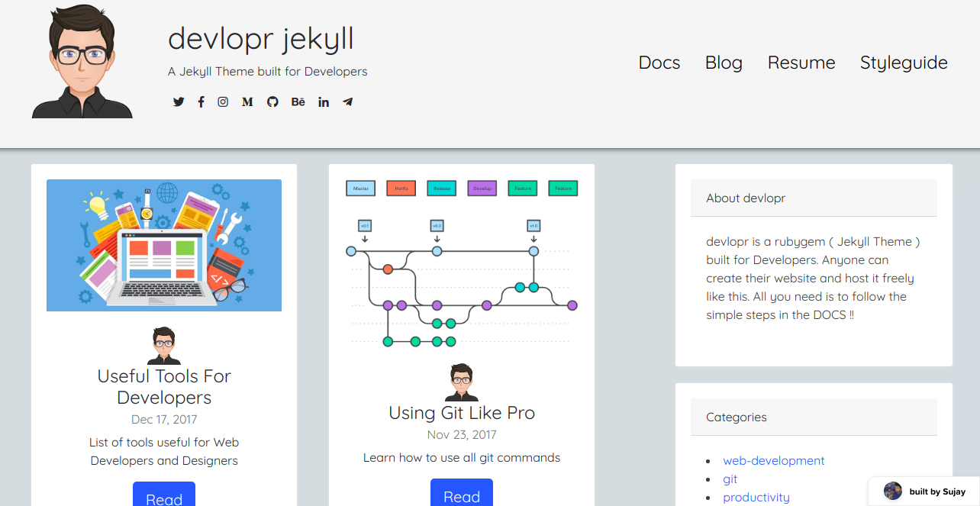Click the git category link

pos(730,479)
